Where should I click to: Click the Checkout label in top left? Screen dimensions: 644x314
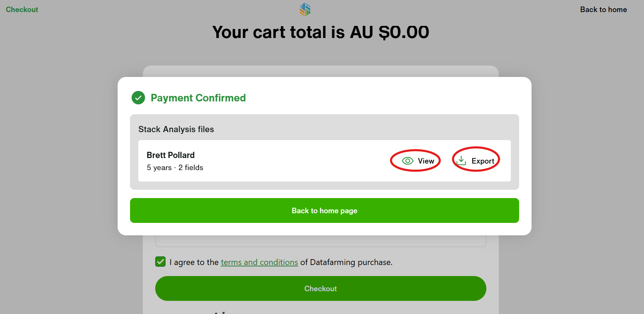[22, 10]
